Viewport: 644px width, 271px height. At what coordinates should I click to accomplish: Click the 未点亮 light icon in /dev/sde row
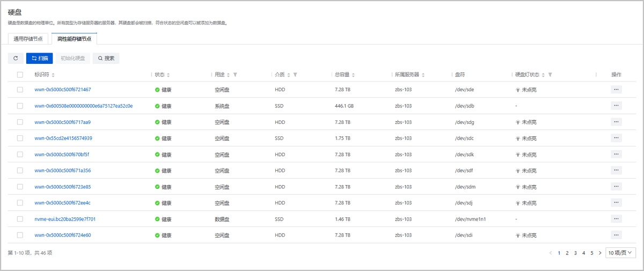tap(518, 90)
